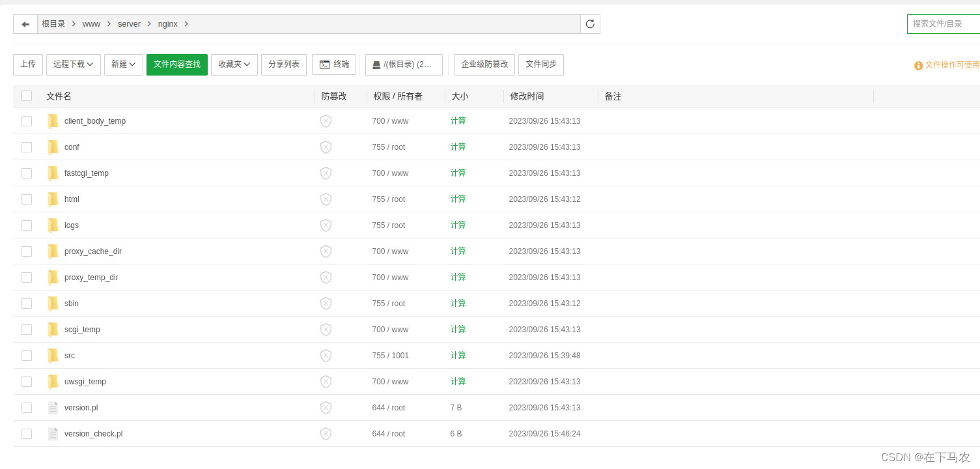Expand the 远程下载 dropdown
The width and height of the screenshot is (980, 469).
click(x=74, y=64)
